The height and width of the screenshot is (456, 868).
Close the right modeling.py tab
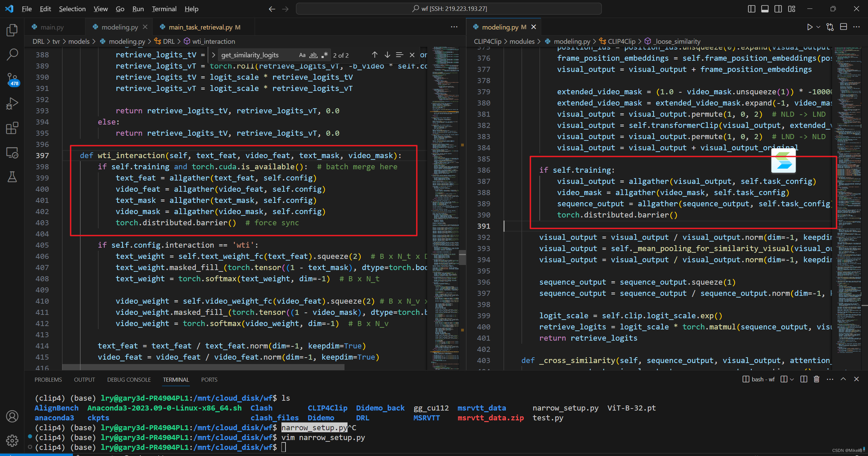coord(534,27)
